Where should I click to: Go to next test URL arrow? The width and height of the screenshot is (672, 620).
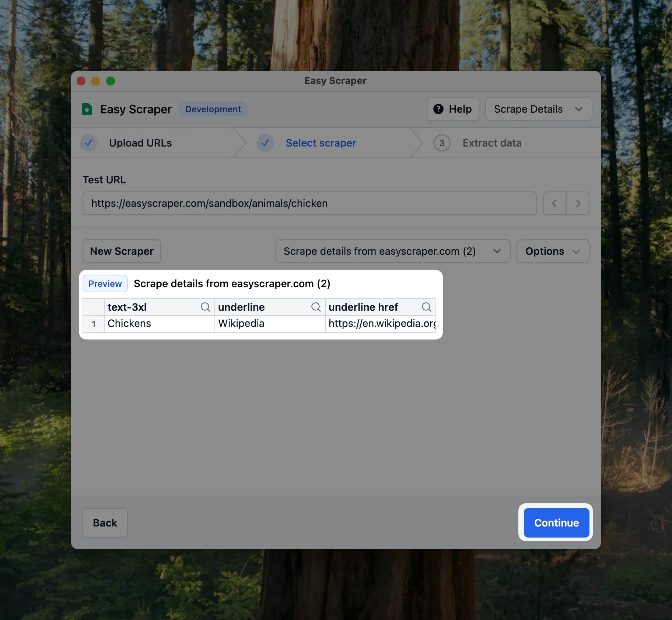(x=578, y=203)
